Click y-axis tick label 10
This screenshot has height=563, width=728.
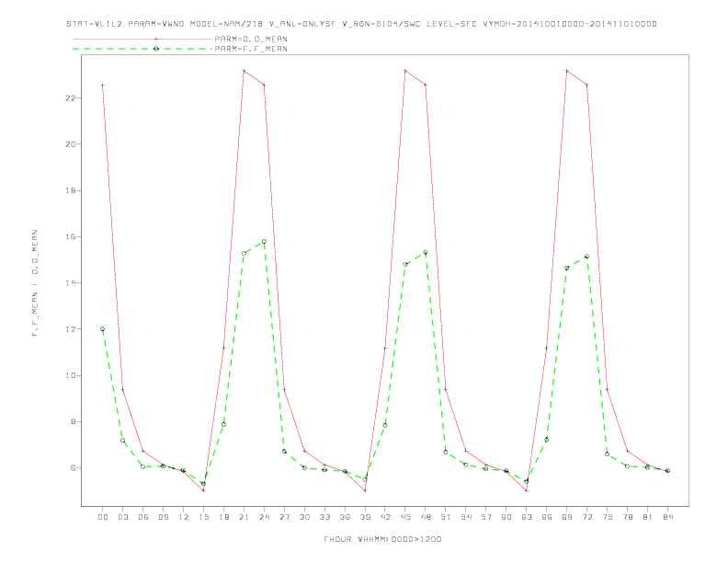click(x=71, y=375)
